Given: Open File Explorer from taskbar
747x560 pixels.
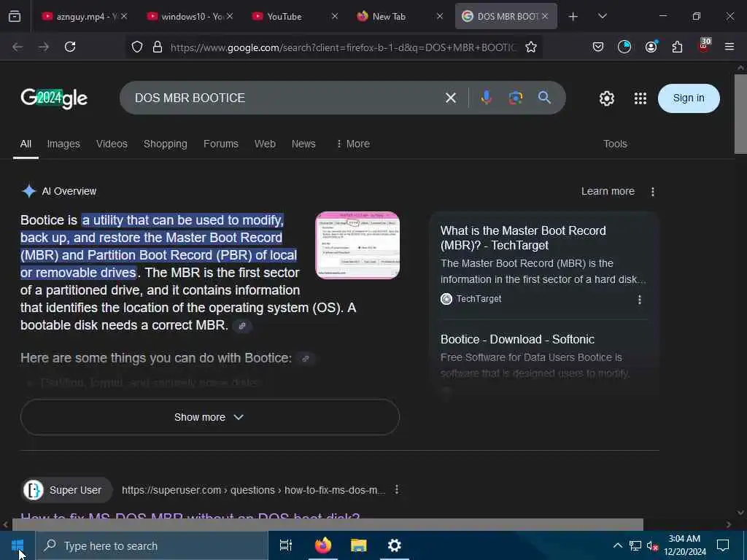Looking at the screenshot, I should tap(359, 545).
